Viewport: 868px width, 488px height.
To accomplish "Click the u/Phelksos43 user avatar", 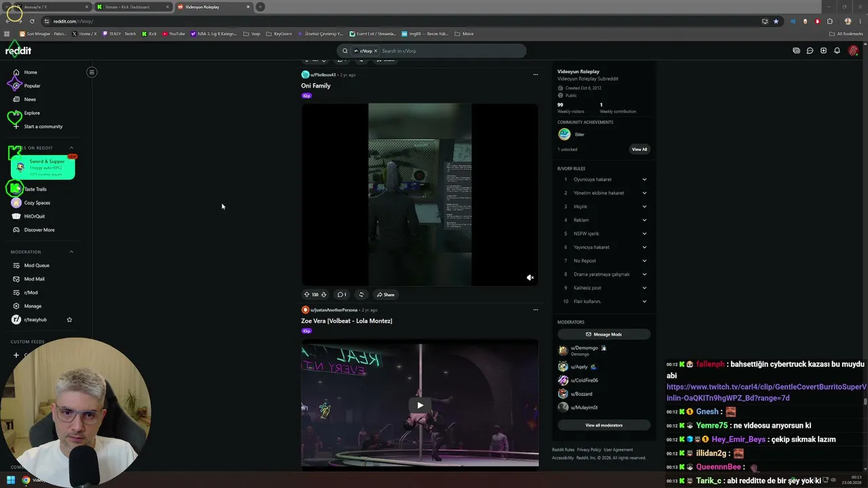I will pyautogui.click(x=305, y=75).
